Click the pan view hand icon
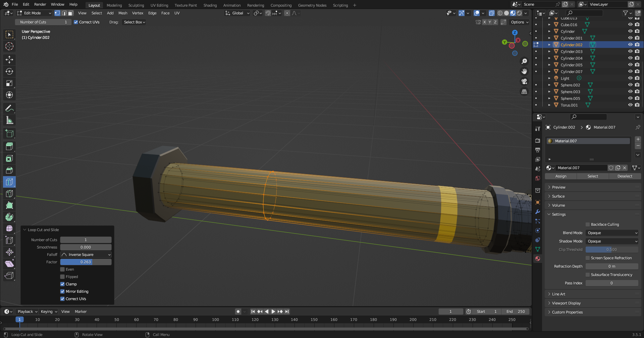The image size is (644, 338). tap(524, 71)
